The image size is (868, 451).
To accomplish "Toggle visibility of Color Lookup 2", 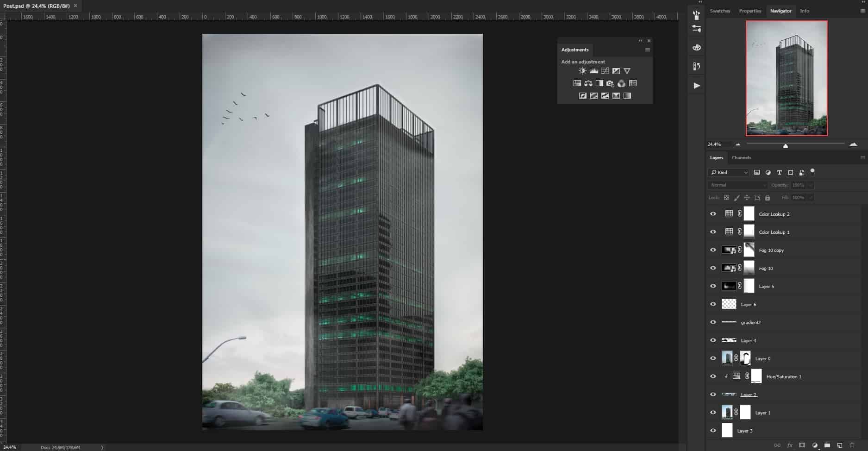I will click(x=713, y=213).
